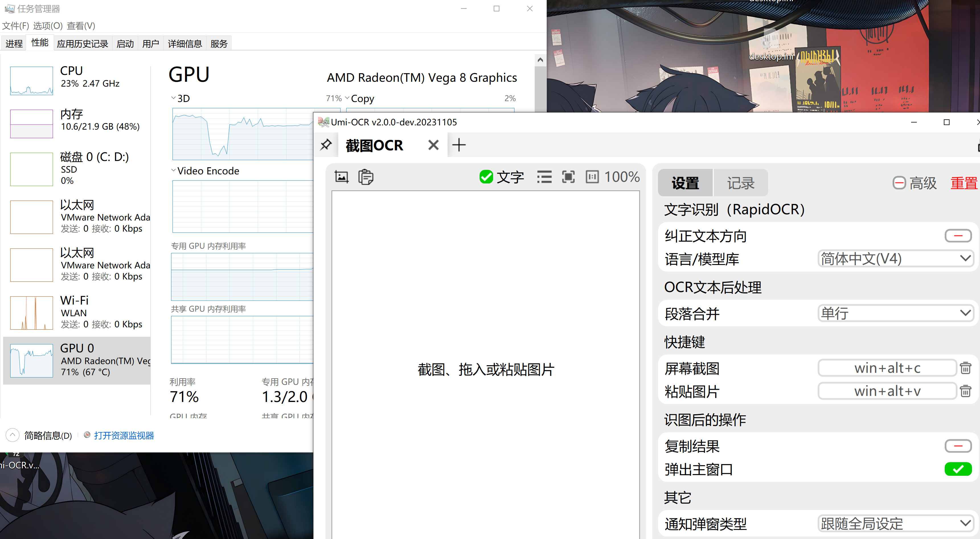
Task: Select GPU 0 in the performance sidebar
Action: 76,360
